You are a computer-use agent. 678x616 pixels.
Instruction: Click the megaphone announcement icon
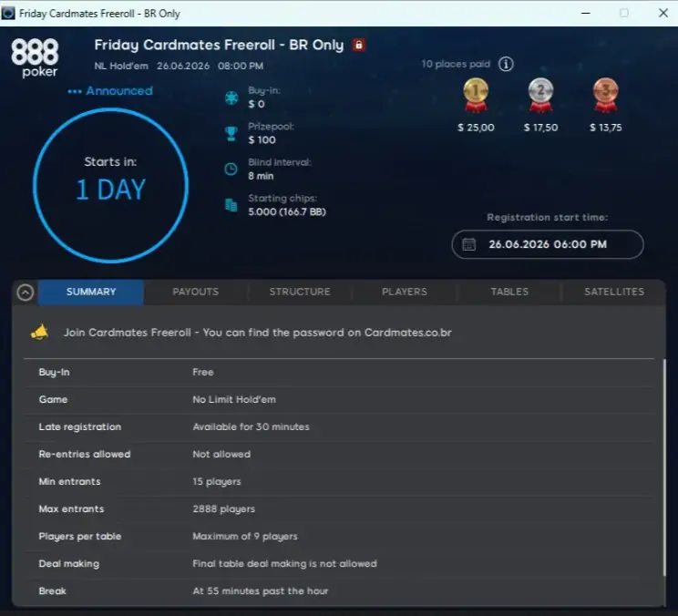[39, 333]
